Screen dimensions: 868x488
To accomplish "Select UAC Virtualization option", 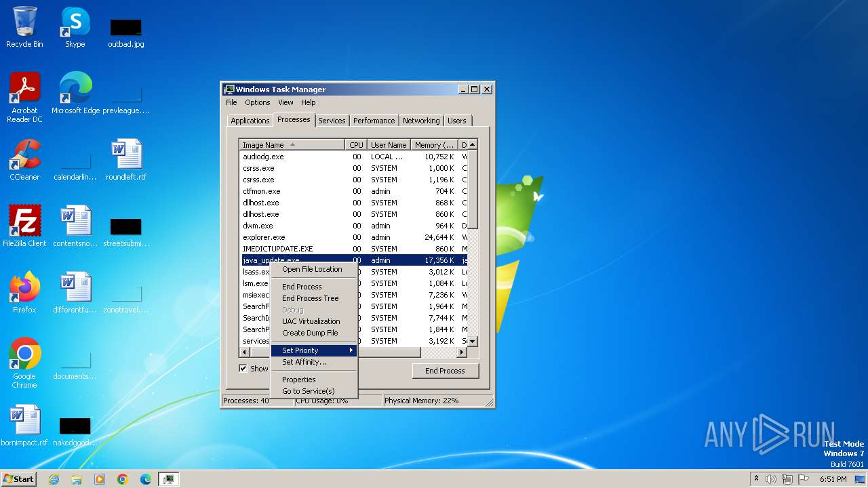I will point(314,321).
